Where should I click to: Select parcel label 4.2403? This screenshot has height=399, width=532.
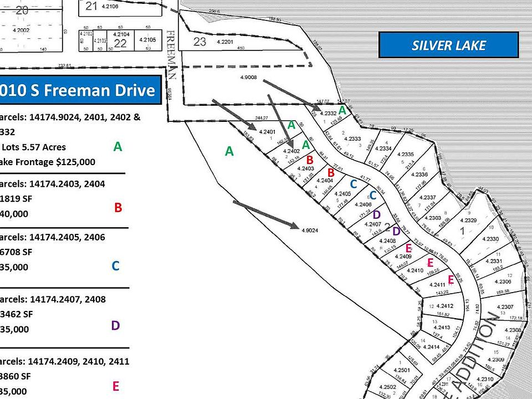305,168
